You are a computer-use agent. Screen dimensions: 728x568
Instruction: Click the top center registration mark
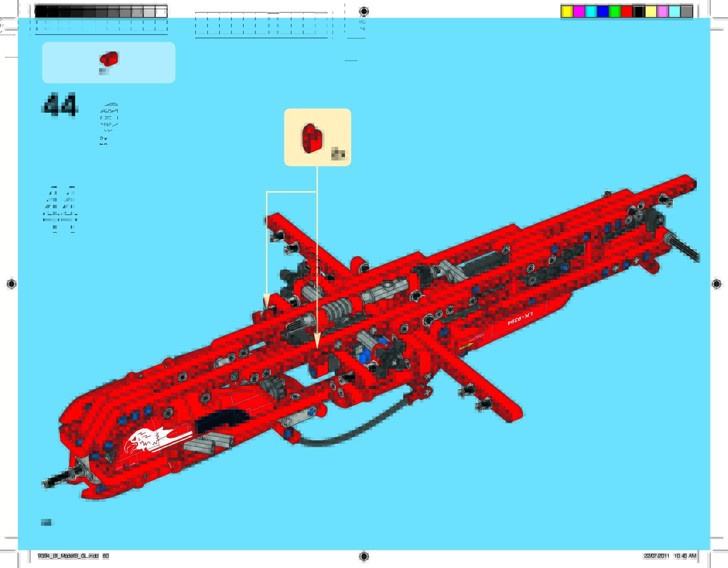363,11
